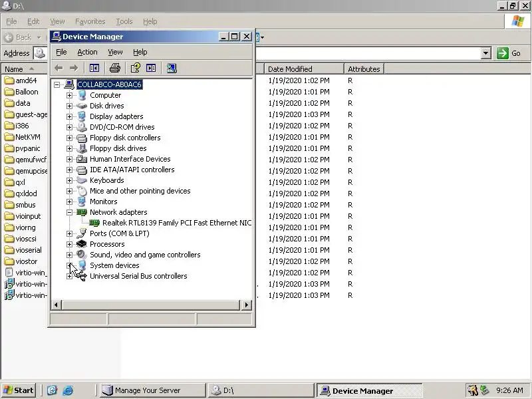Select the Floppy disk drives tree item
Screen dimensions: 532x399
[118, 148]
